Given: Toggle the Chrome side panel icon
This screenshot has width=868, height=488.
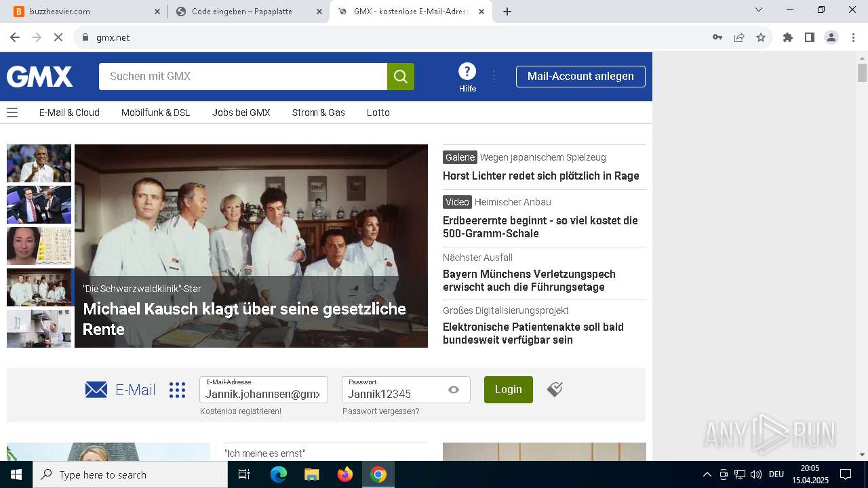Looking at the screenshot, I should tap(810, 37).
